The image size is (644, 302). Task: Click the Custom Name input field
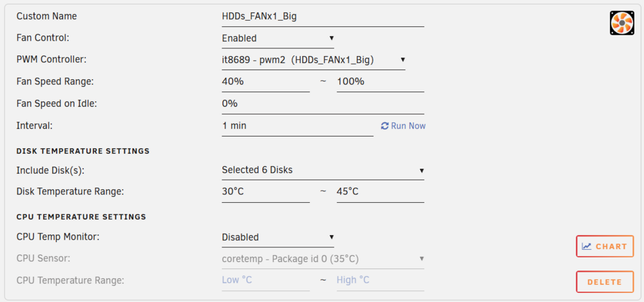pyautogui.click(x=323, y=17)
